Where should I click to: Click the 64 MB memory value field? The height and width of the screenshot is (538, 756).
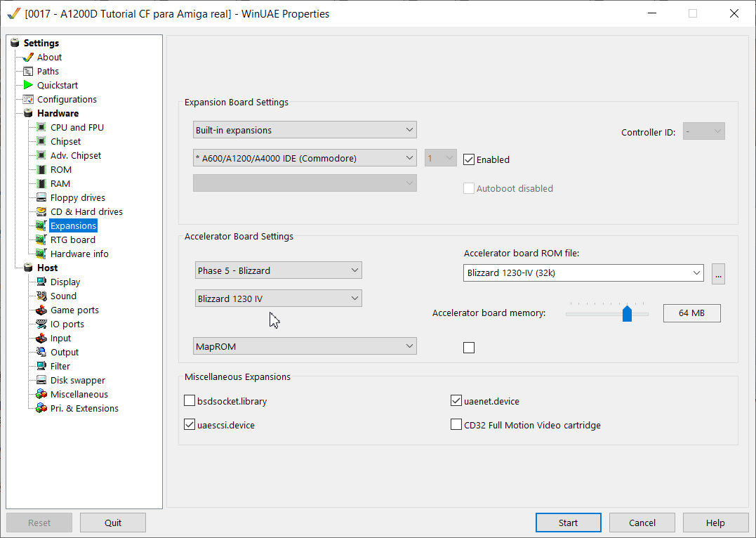click(691, 313)
